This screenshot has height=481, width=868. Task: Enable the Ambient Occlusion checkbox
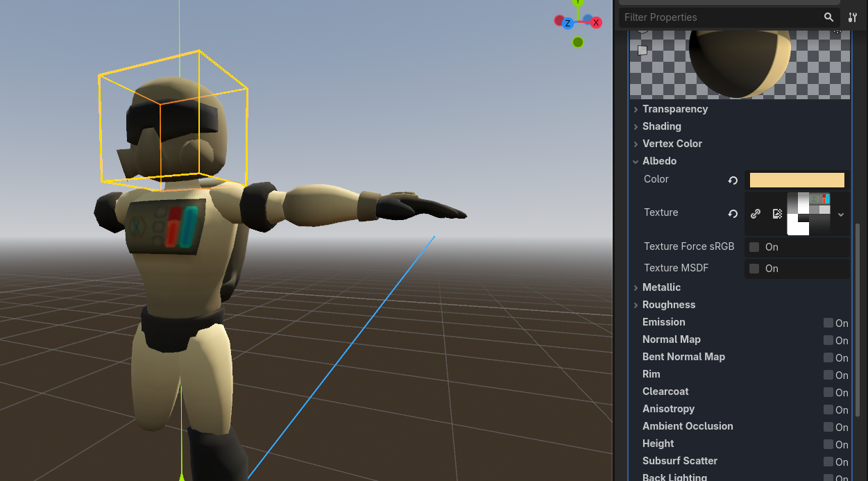click(828, 427)
